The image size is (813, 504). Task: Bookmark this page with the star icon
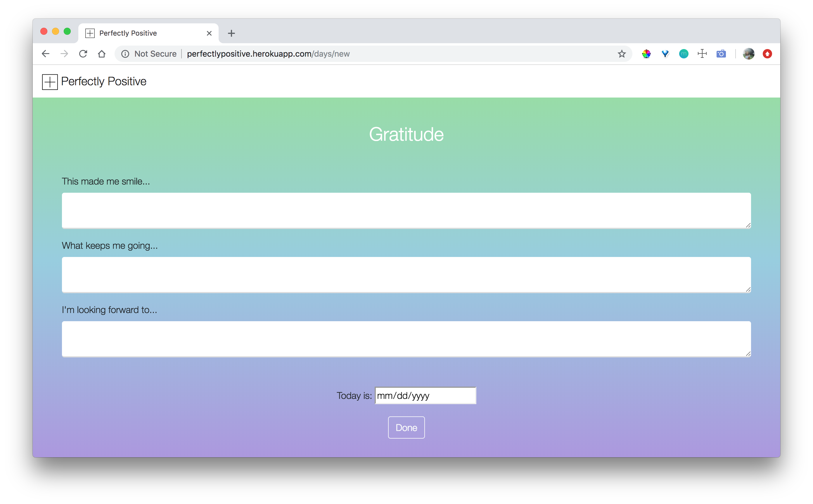(x=622, y=54)
